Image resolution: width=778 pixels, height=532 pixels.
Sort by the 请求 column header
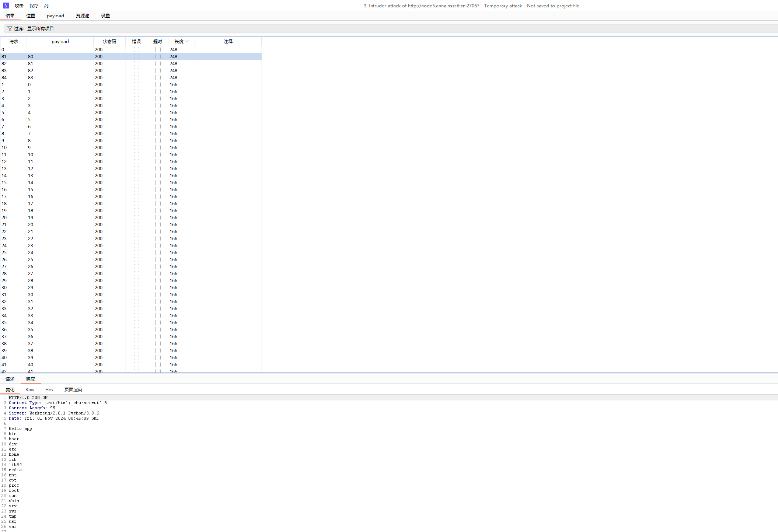[14, 42]
